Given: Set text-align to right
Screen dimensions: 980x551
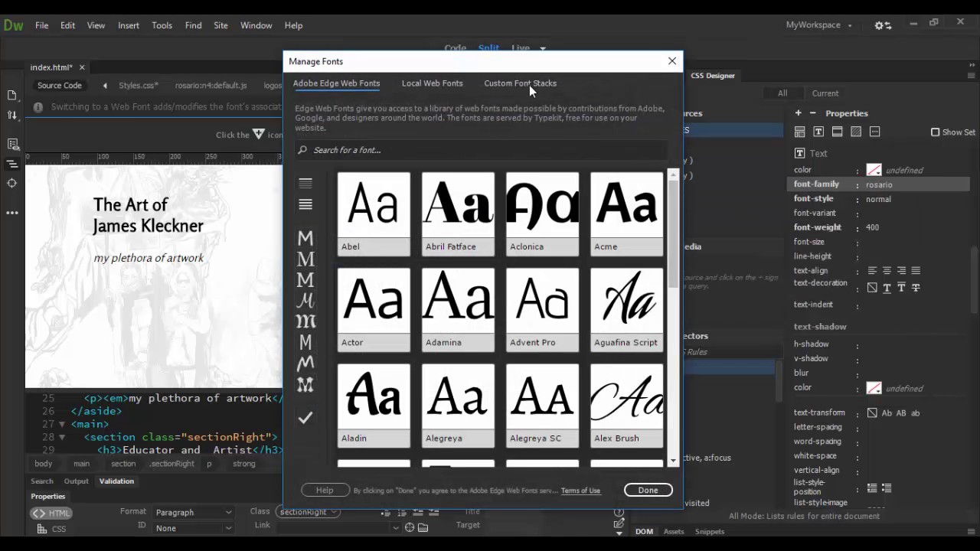Looking at the screenshot, I should tap(901, 271).
